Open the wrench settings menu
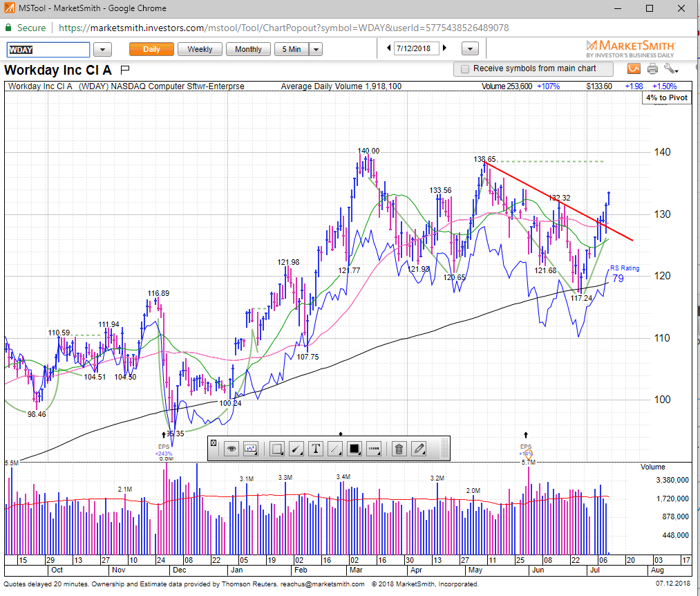The image size is (700, 596). pos(670,69)
